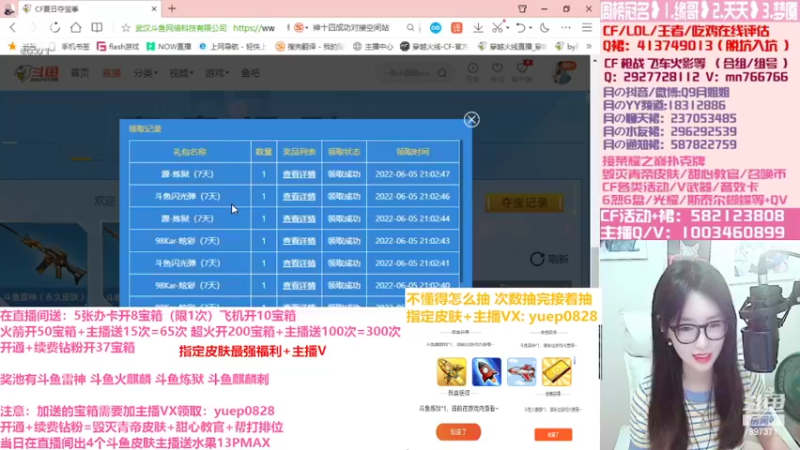Click the undo closed tab arrow icon
Image resolution: width=800 pixels, height=450 pixels.
520,28
